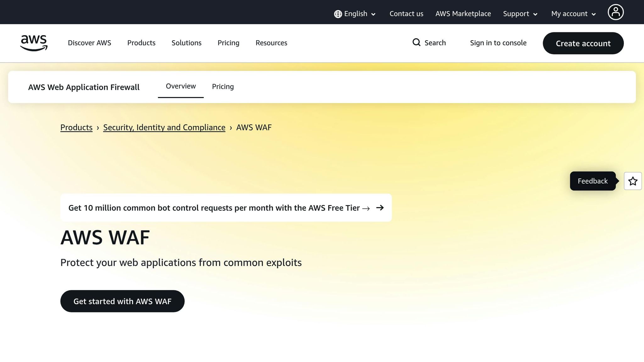Click the Sign in to console link

tap(498, 43)
